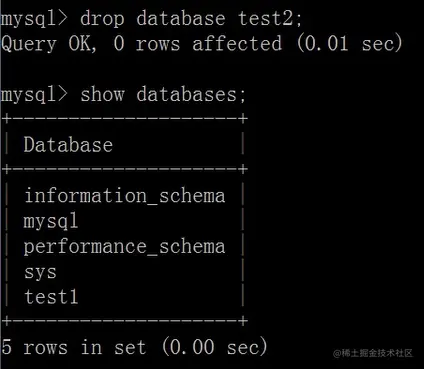Click the word 'test2' in drop command
The image size is (424, 369).
[x=270, y=18]
